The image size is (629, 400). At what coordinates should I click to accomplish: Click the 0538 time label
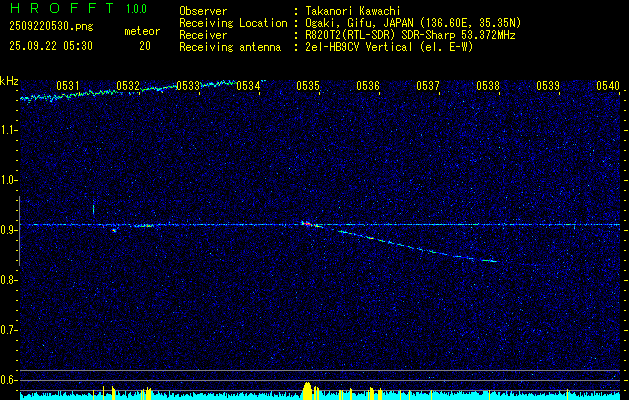pyautogui.click(x=488, y=86)
